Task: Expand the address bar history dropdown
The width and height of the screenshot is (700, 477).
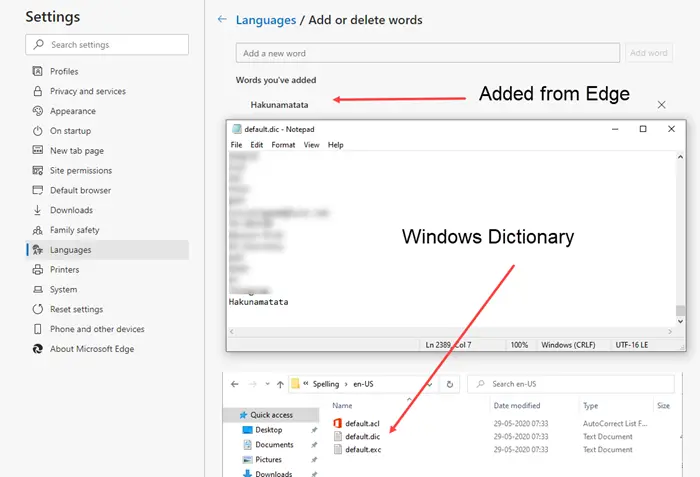Action: 429,384
